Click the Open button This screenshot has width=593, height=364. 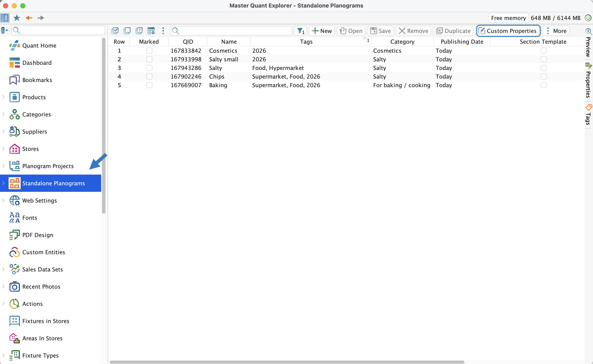pyautogui.click(x=351, y=31)
